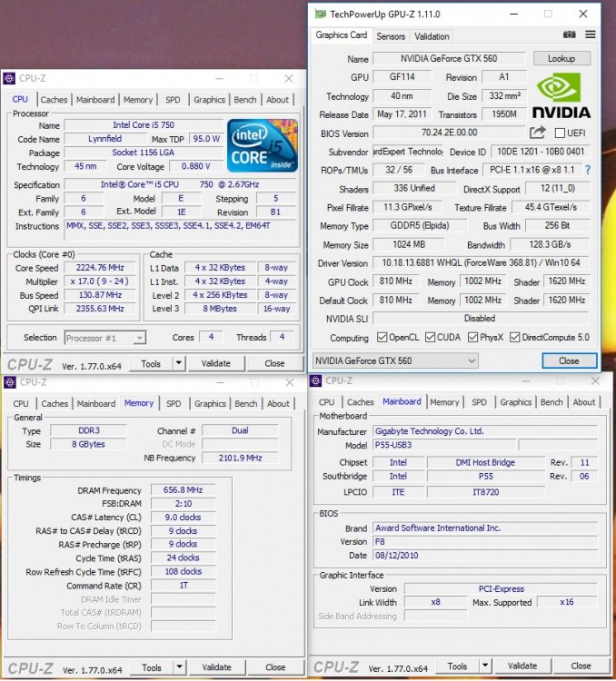
Task: Click the GPU-Z screenshot camera icon
Action: pyautogui.click(x=569, y=35)
